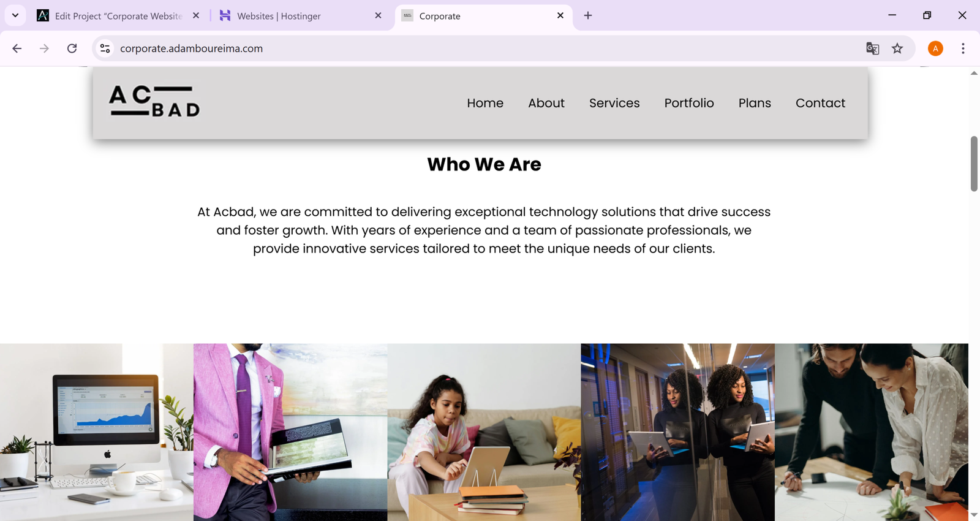Click the pink suit man photo
Viewport: 980px width, 521px height.
(290, 432)
